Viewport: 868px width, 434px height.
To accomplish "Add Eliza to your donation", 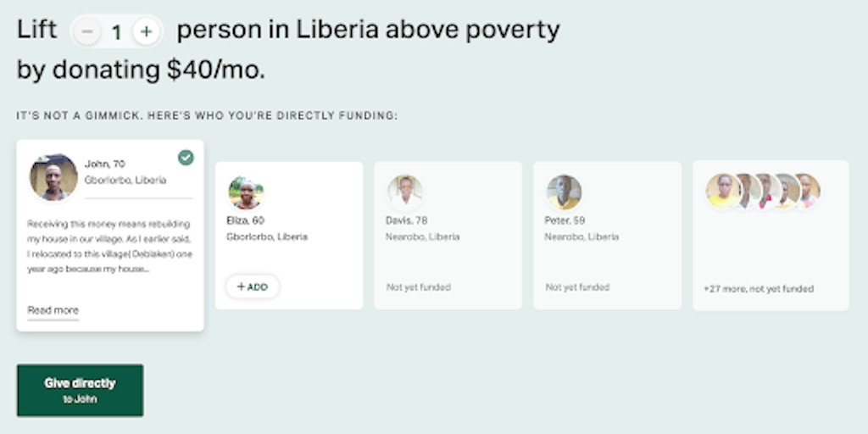I will pos(253,287).
